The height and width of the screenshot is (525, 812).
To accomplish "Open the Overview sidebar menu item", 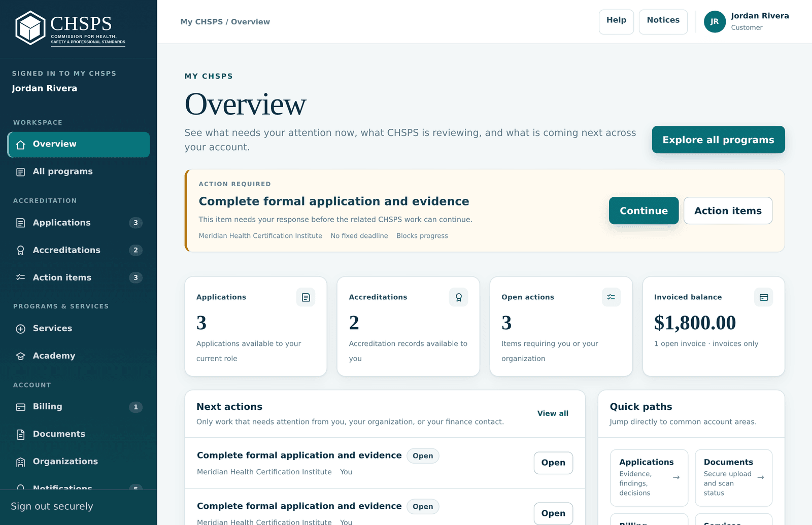I will [79, 145].
